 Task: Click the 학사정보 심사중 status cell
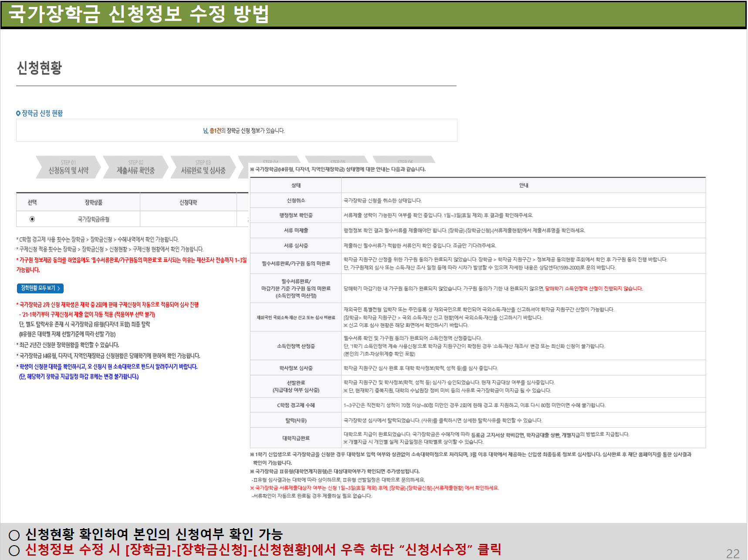click(296, 368)
